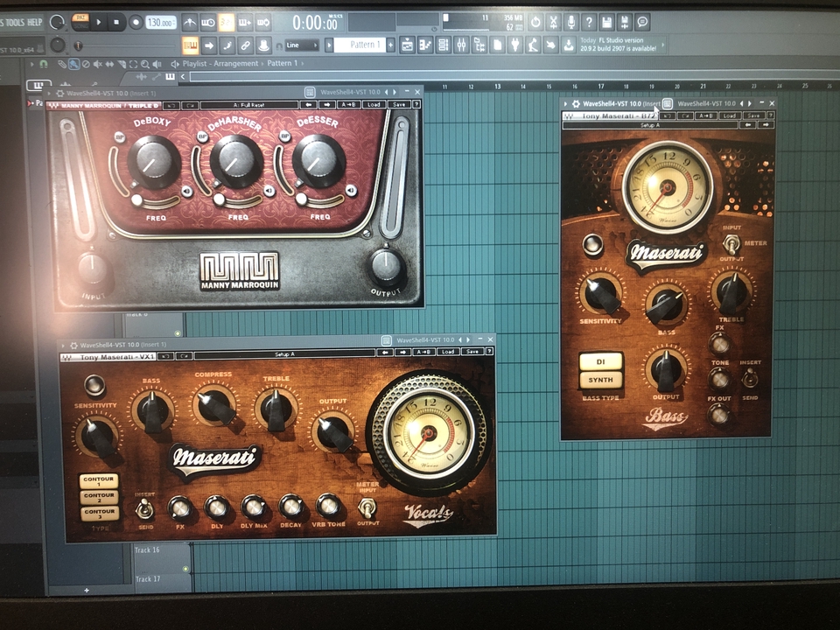840x630 pixels.
Task: Click the download content library icon
Action: pos(569,45)
